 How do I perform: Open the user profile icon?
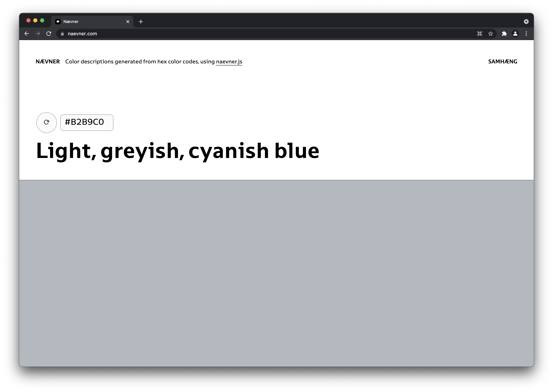tap(515, 34)
